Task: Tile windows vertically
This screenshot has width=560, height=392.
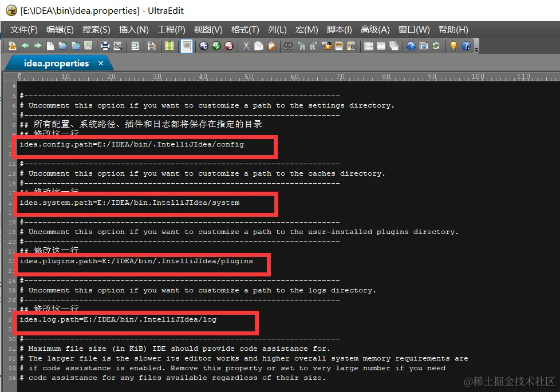Action: tap(381, 46)
